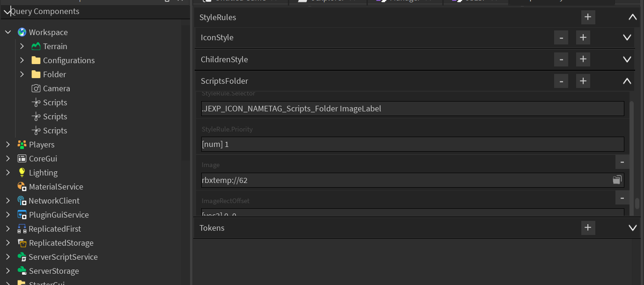This screenshot has height=285, width=644.
Task: Select the "MaterialService" label
Action: point(56,187)
